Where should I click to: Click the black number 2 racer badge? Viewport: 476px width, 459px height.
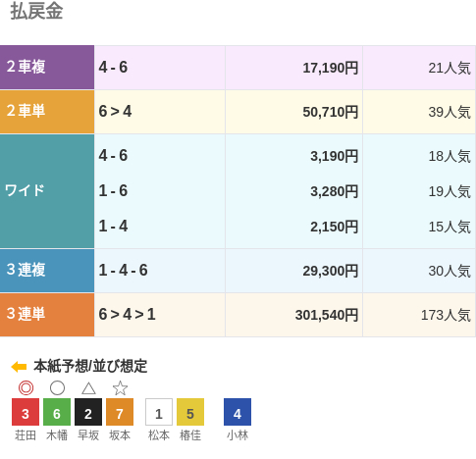pyautogui.click(x=88, y=412)
